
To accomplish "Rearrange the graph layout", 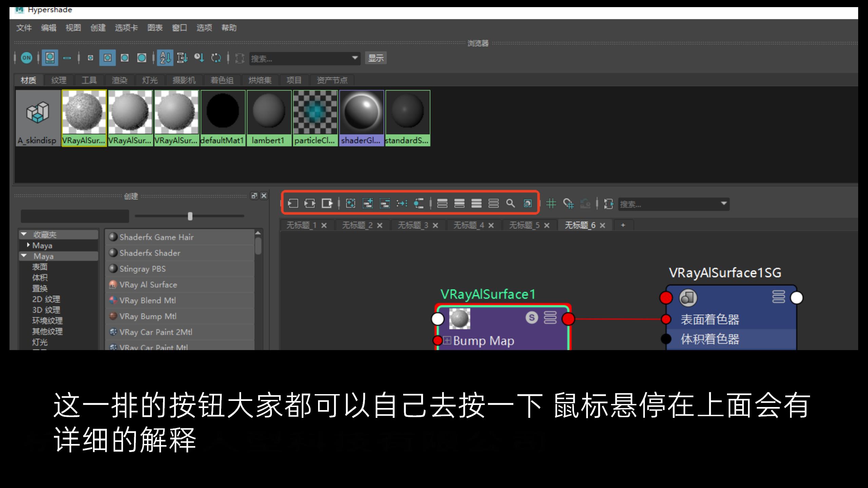I will click(402, 203).
